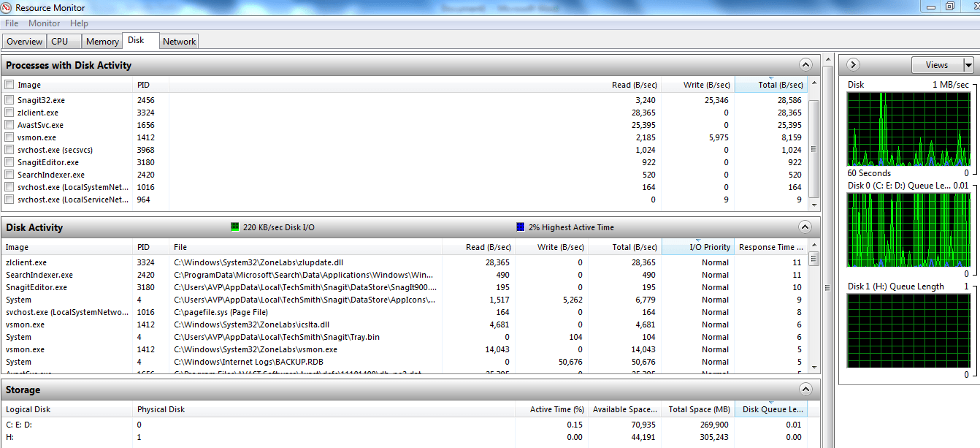Check the Snagit32.exe process checkbox
This screenshot has height=448, width=980.
[9, 100]
